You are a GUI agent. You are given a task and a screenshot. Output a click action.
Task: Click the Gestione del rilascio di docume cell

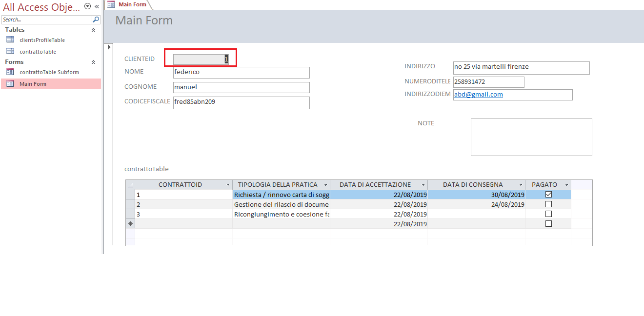coord(281,204)
